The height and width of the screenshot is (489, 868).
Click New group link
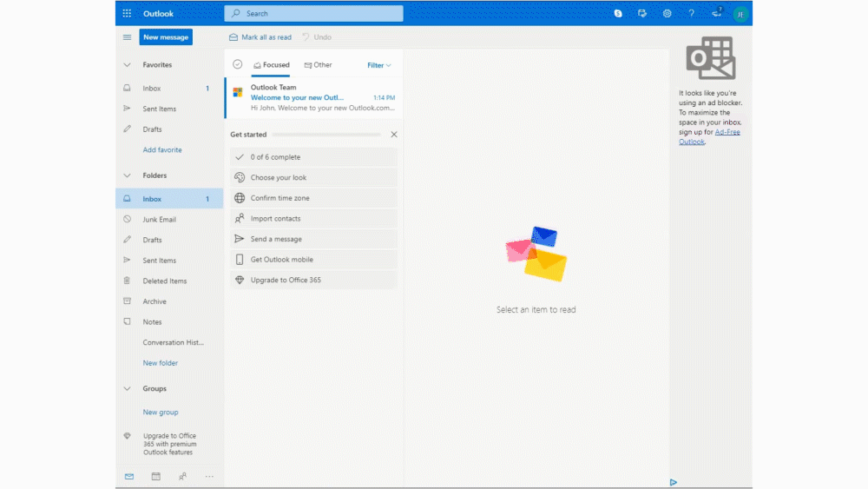(161, 412)
